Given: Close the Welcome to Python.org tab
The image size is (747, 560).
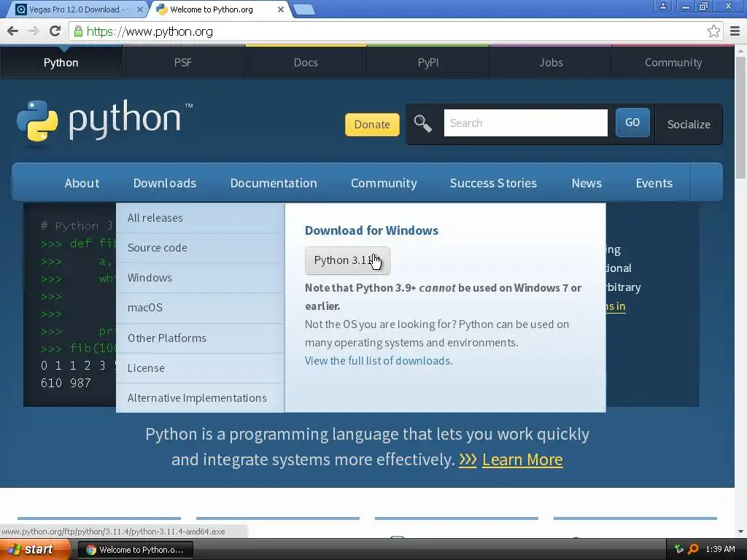Looking at the screenshot, I should [281, 9].
